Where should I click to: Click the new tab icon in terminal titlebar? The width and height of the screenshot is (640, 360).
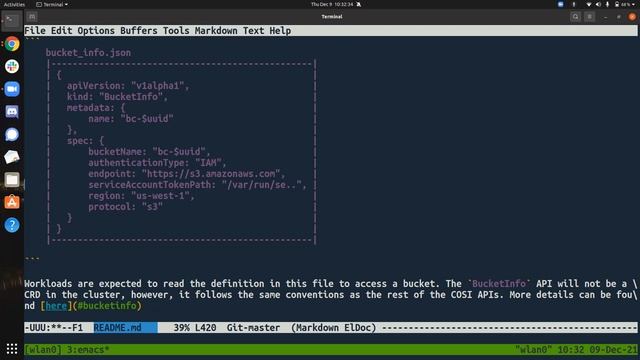click(32, 17)
